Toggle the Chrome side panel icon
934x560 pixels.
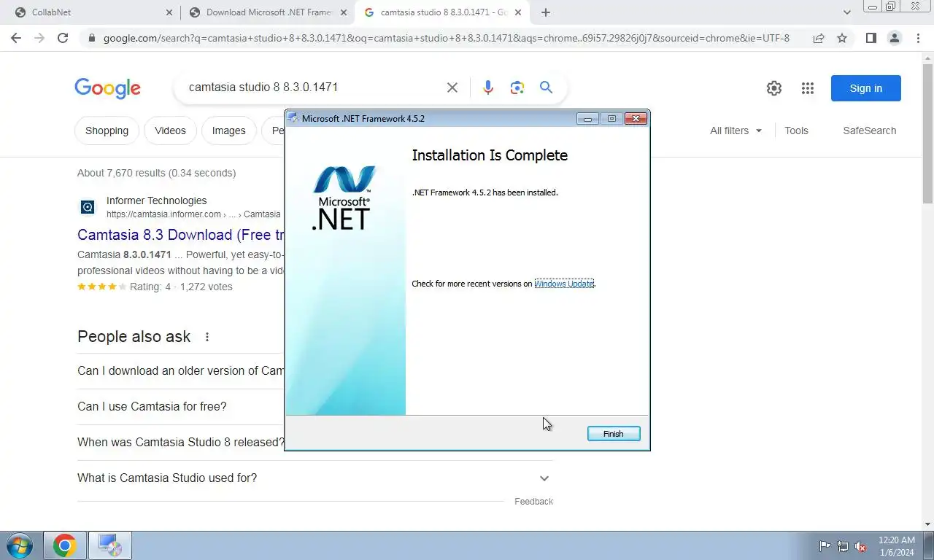point(871,38)
